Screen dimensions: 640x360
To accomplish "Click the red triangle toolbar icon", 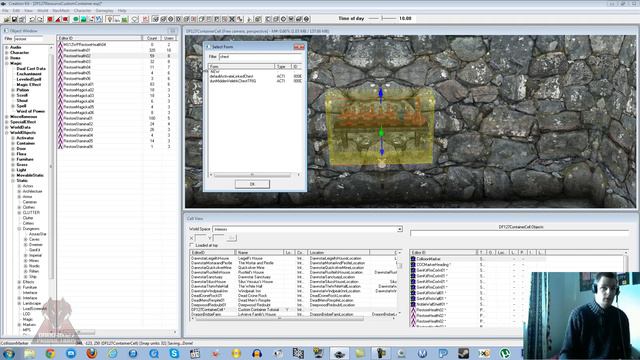I will [x=58, y=19].
